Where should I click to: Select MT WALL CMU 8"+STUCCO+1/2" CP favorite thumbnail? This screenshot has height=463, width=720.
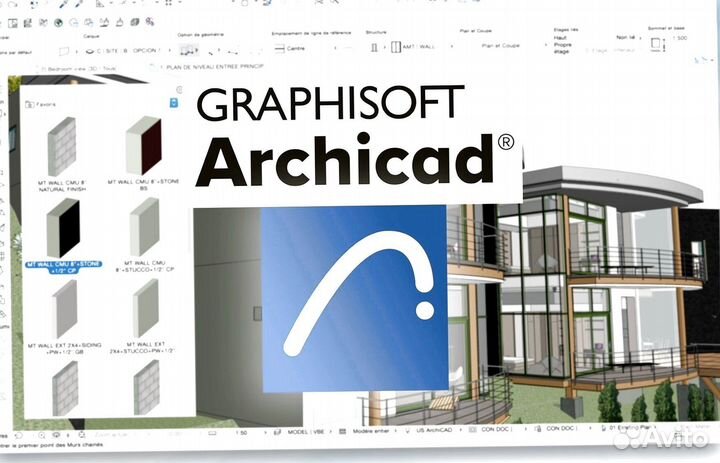(145, 227)
